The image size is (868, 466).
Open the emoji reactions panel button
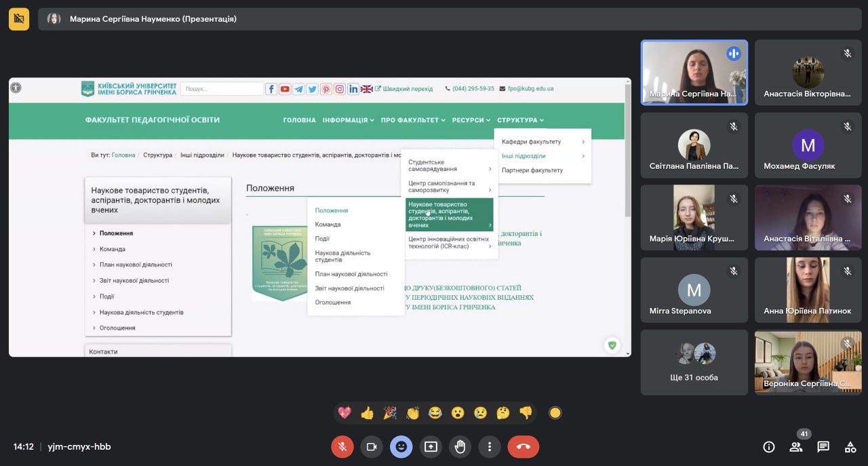coord(401,446)
